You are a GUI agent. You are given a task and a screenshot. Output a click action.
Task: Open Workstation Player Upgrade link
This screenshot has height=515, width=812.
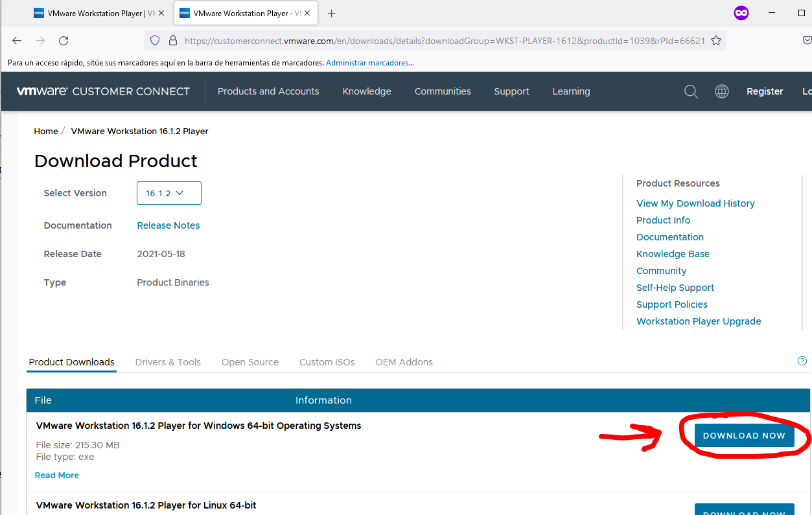[x=699, y=321]
